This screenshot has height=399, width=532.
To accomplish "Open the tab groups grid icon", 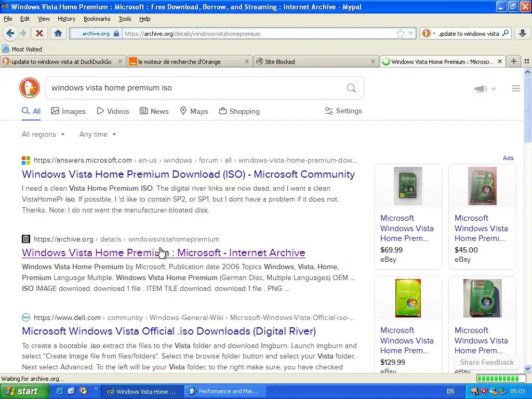I will point(527,61).
